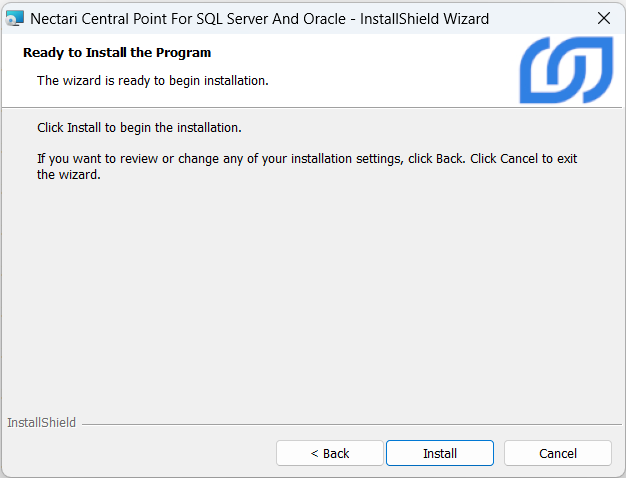Click the separator line beside InstallShield label
The image size is (626, 478).
pyautogui.click(x=350, y=424)
